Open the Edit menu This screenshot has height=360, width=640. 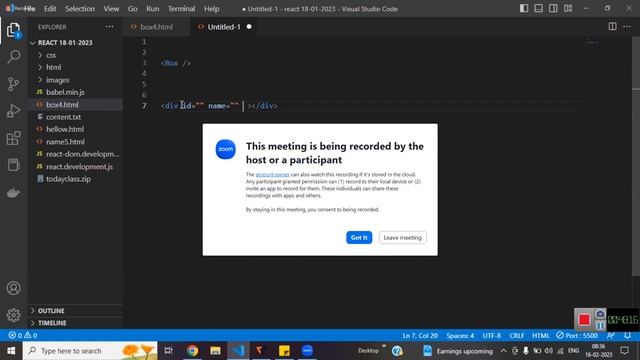[50, 9]
